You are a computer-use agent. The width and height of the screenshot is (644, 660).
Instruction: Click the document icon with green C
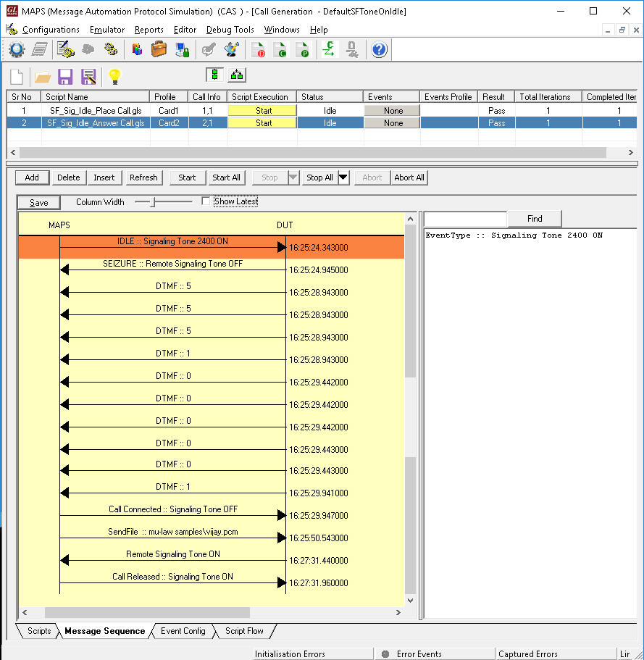tap(280, 50)
